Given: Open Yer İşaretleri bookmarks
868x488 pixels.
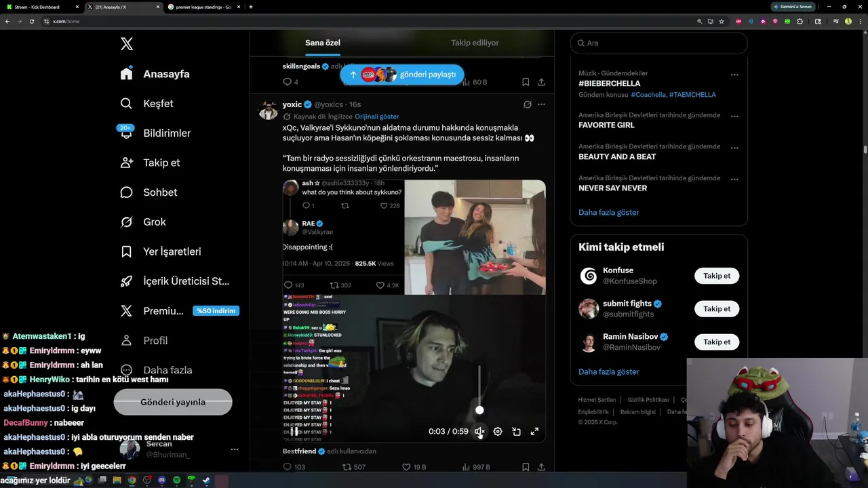Looking at the screenshot, I should pos(161,251).
